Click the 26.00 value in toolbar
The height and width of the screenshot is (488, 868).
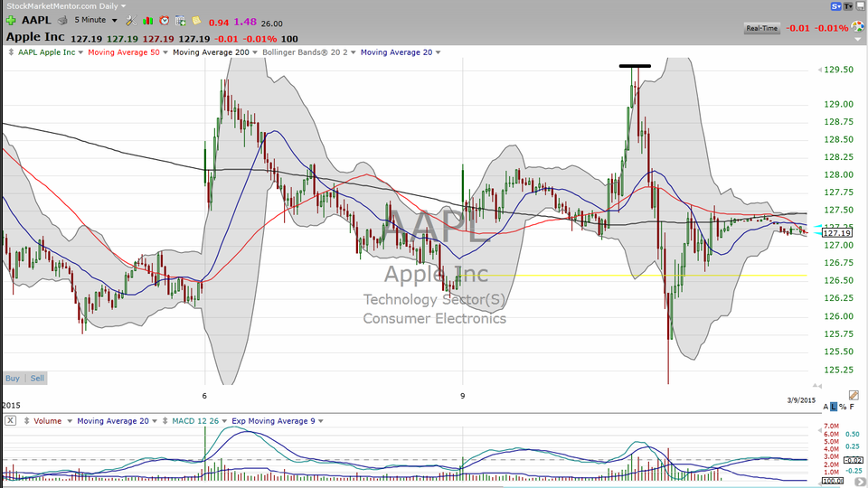coord(272,23)
